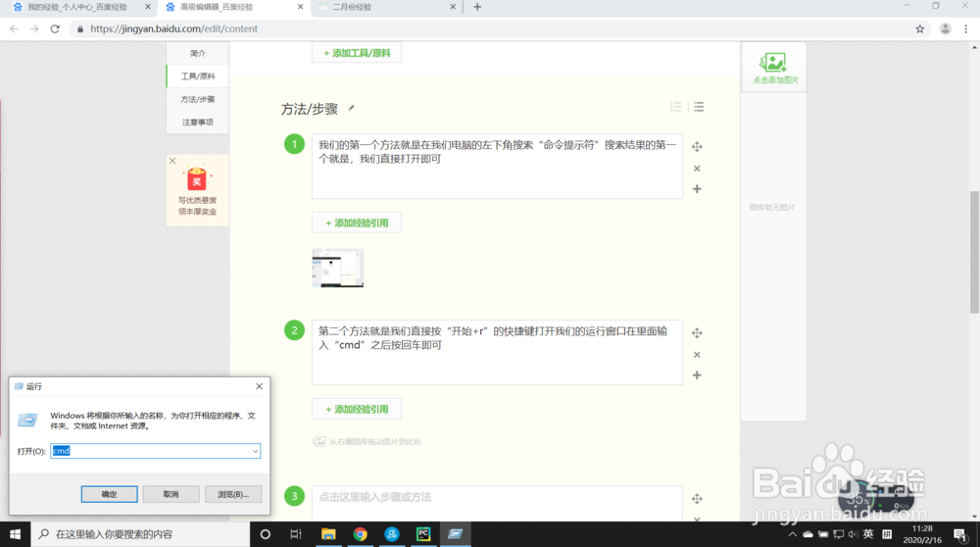Reload the current page

[x=55, y=28]
